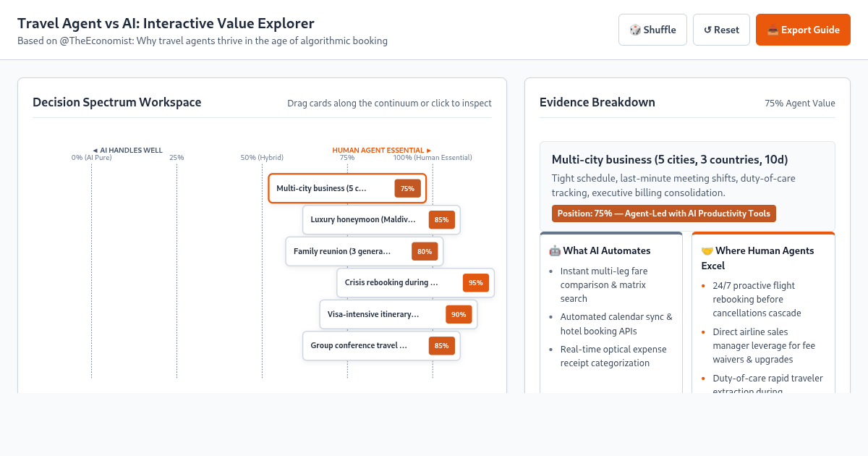Click the robot icon beside What AI Automates
Image resolution: width=868 pixels, height=456 pixels.
tap(555, 250)
